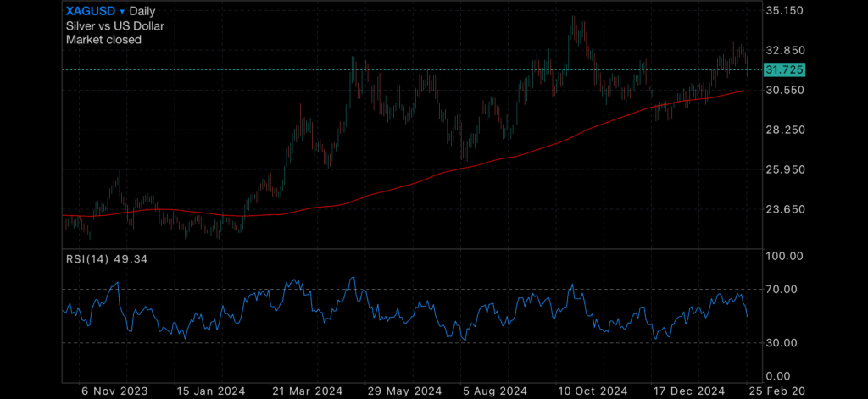Viewport: 868px width, 399px height.
Task: Click the 35.150 price axis label
Action: [786, 10]
